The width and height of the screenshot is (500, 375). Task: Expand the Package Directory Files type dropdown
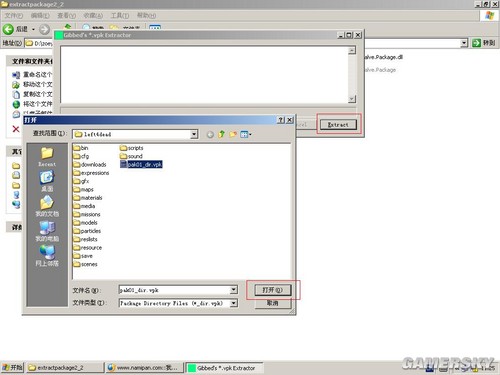tap(234, 303)
